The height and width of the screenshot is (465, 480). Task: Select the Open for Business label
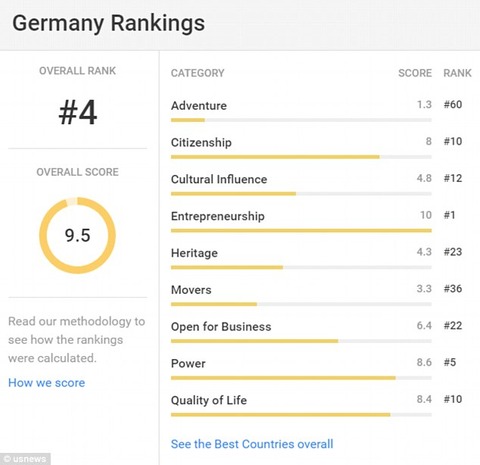click(221, 327)
